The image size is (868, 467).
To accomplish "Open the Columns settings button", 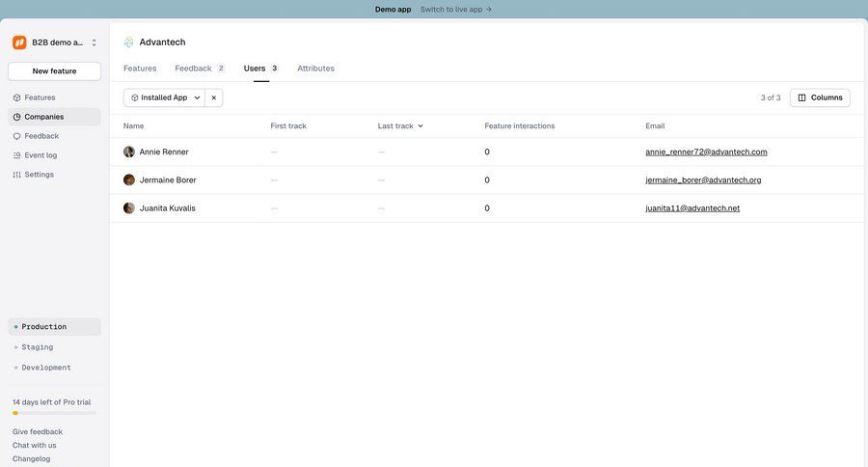I will pyautogui.click(x=820, y=97).
